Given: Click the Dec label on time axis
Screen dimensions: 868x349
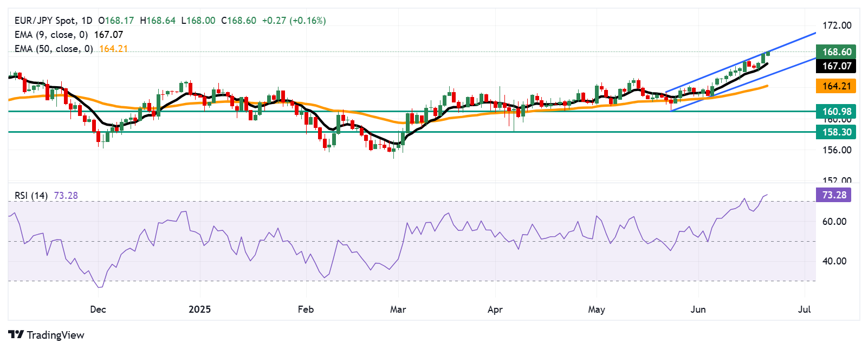Looking at the screenshot, I should click(98, 309).
